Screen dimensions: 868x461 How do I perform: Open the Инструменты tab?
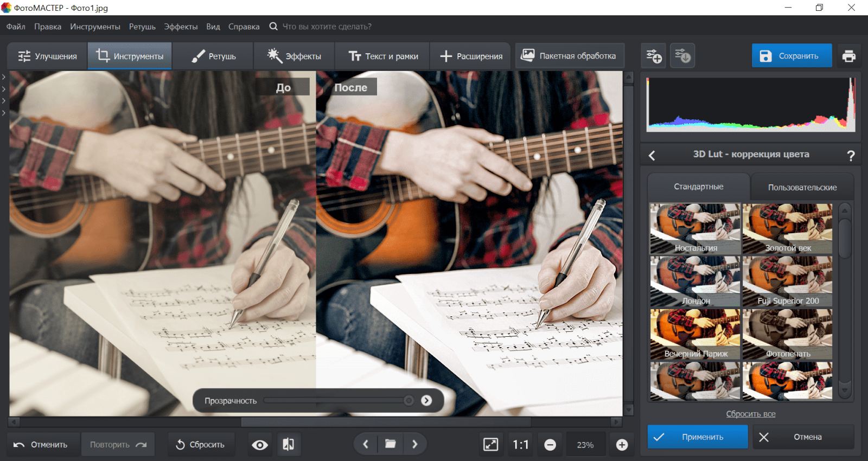[x=130, y=56]
